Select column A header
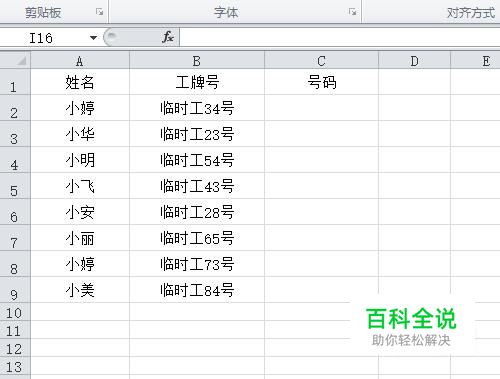The height and width of the screenshot is (379, 500). [80, 61]
